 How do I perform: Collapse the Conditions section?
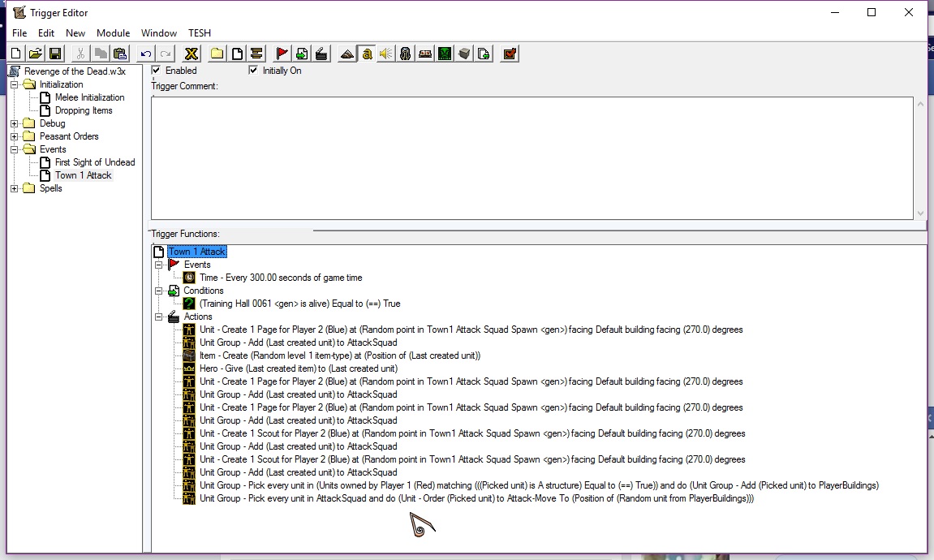pyautogui.click(x=159, y=291)
